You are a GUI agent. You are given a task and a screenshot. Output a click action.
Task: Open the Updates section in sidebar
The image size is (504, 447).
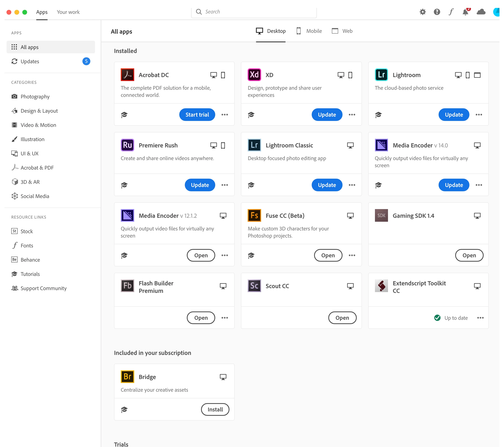pyautogui.click(x=30, y=61)
